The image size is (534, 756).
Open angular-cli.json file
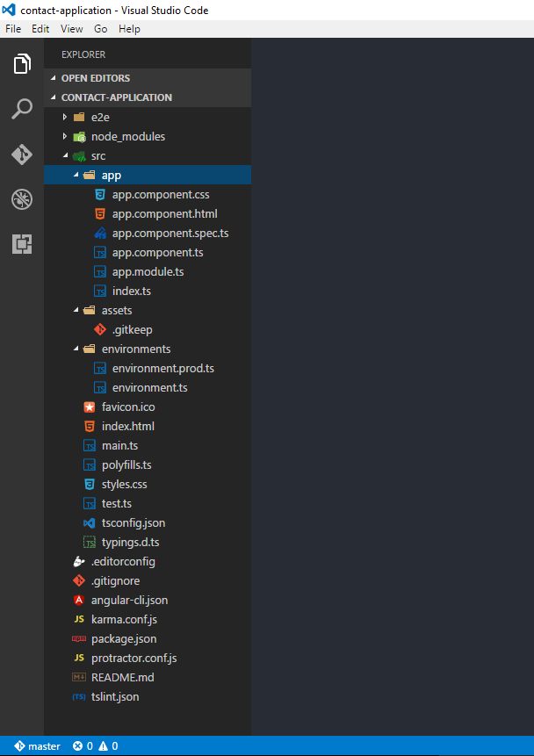[129, 600]
